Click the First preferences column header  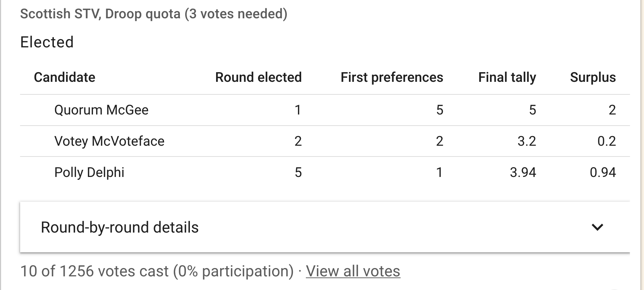pyautogui.click(x=392, y=77)
